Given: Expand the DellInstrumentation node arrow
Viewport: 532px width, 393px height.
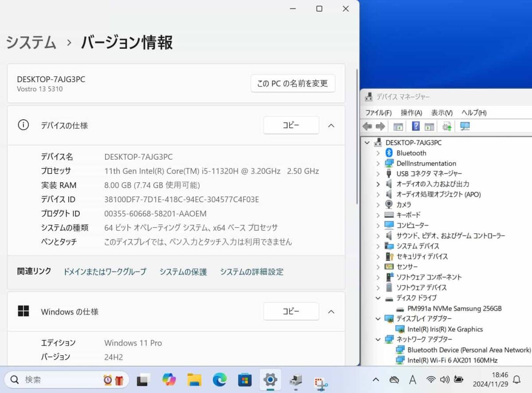Looking at the screenshot, I should [378, 163].
